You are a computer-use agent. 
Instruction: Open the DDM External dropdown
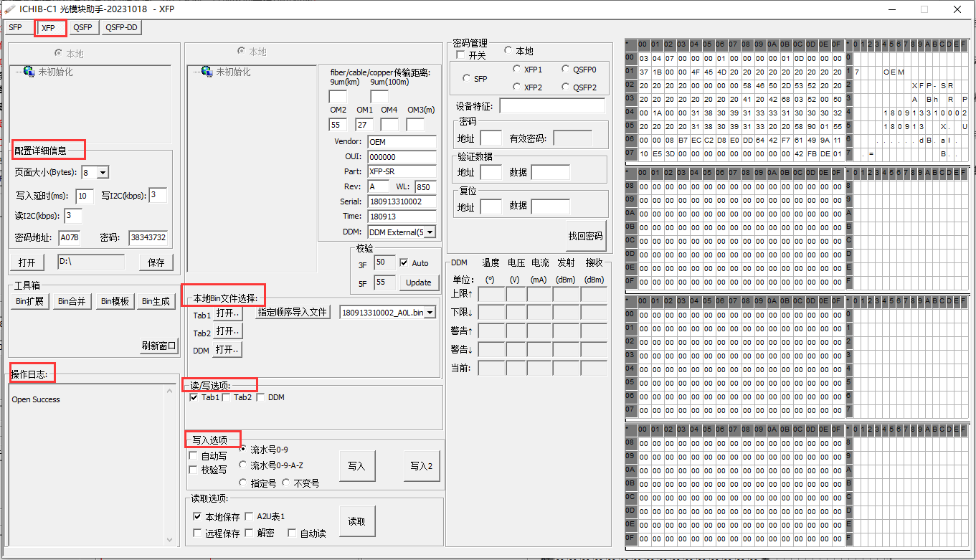[430, 232]
